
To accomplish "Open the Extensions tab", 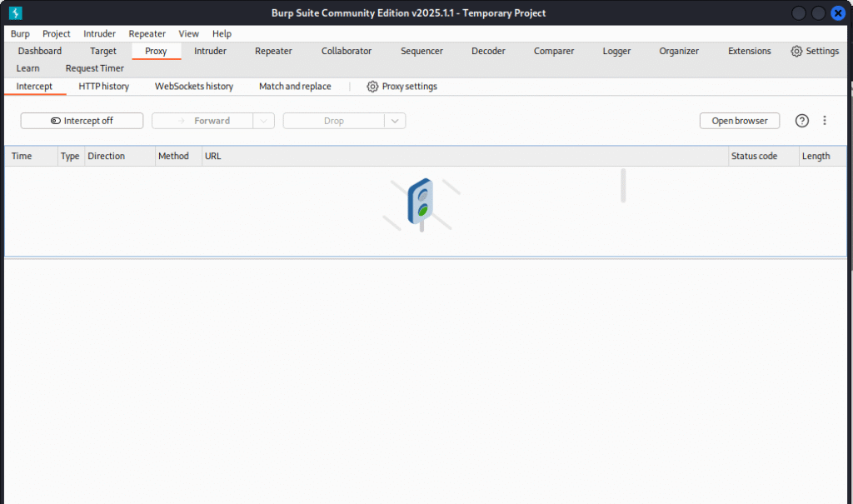I will (750, 51).
